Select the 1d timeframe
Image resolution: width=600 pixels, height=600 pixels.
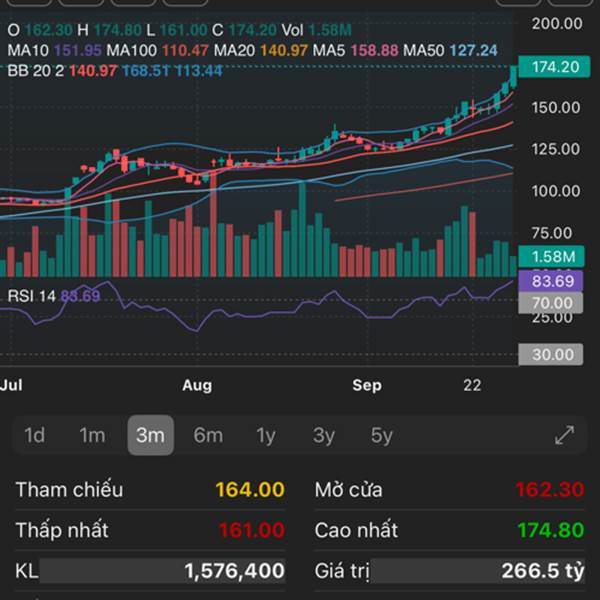35,435
